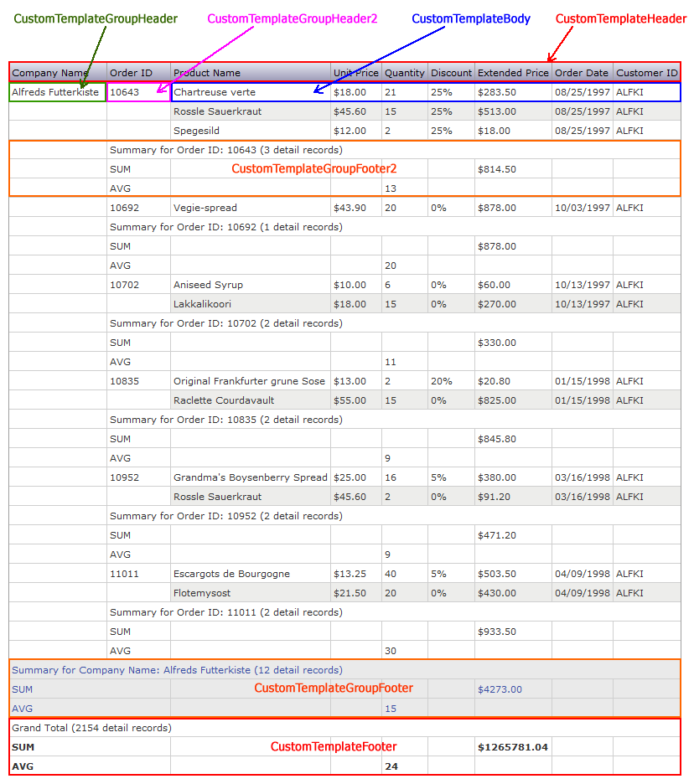Click the Grand Total row text
This screenshot has width=694, height=784.
click(91, 728)
